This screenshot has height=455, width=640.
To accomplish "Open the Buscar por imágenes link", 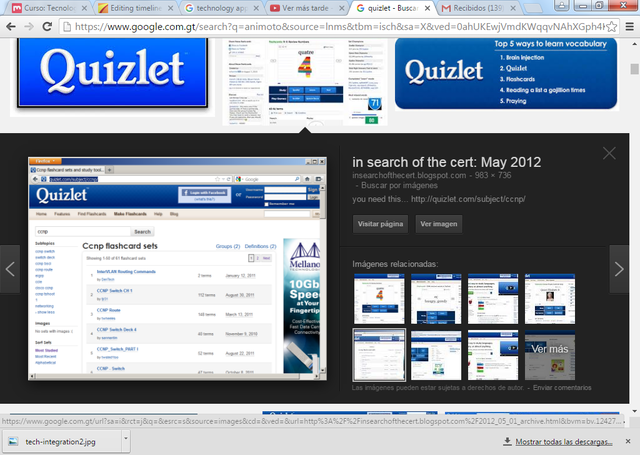I will click(399, 185).
